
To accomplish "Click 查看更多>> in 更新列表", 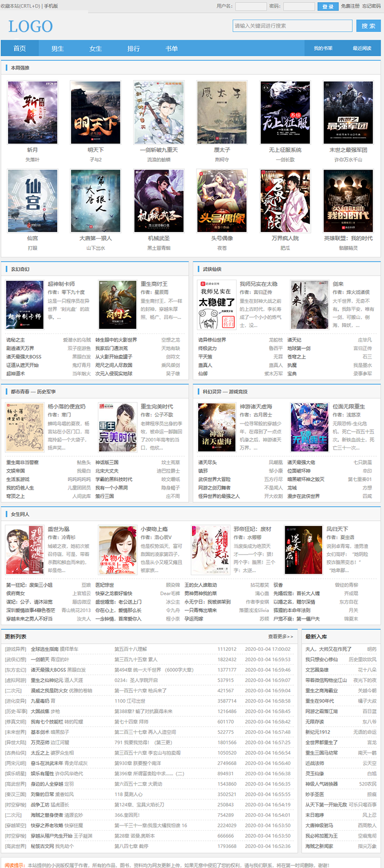I will tap(281, 637).
